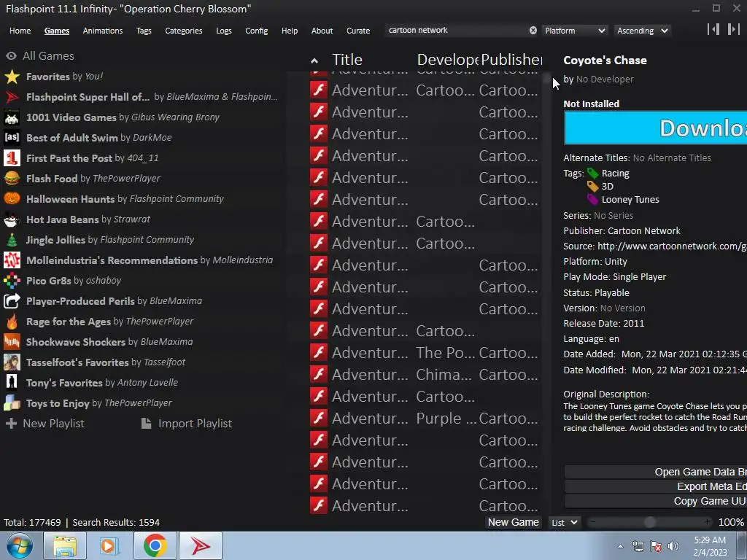The image size is (747, 560).
Task: Select First Past the Post playlist icon
Action: [12, 158]
